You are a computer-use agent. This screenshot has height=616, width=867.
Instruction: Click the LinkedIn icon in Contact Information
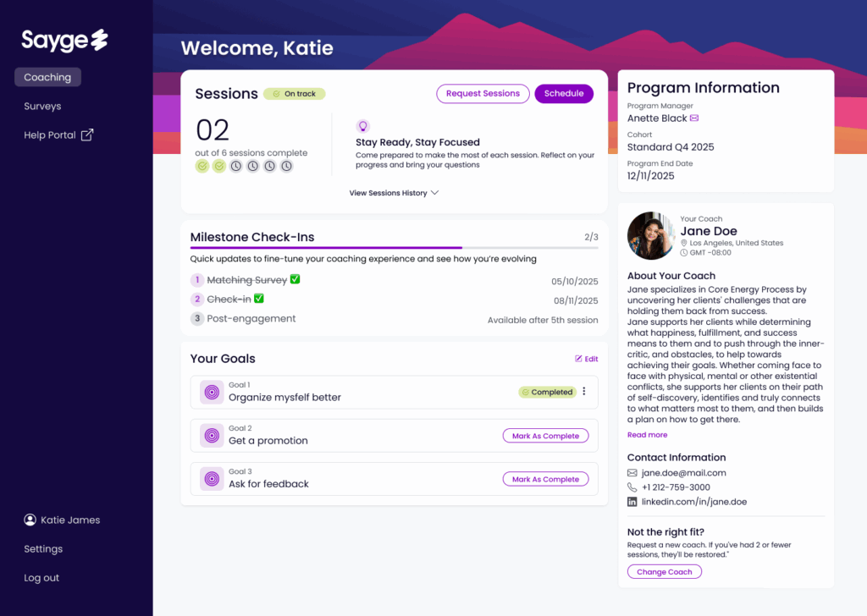coord(632,502)
